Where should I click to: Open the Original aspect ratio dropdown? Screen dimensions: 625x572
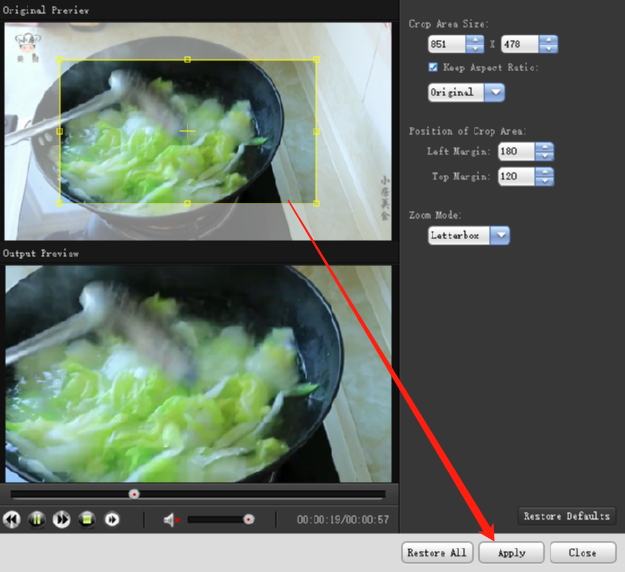[495, 92]
